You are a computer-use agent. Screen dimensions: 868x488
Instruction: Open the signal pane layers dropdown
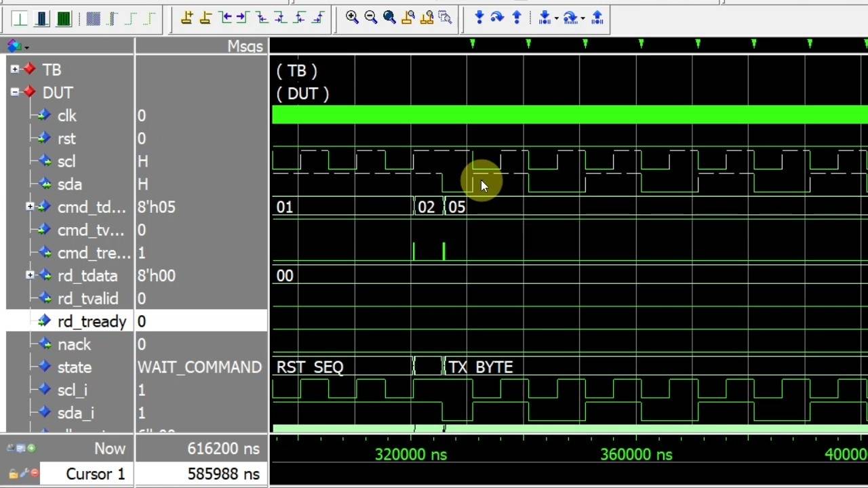pos(26,47)
